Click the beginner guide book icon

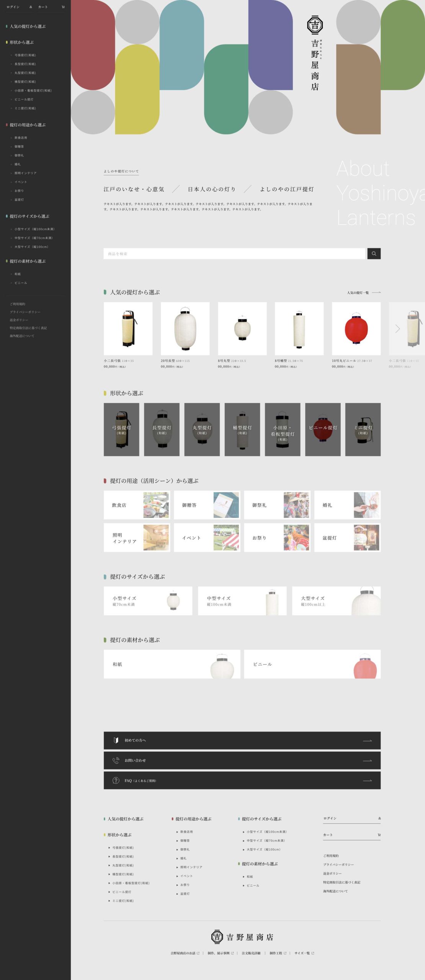(x=116, y=740)
